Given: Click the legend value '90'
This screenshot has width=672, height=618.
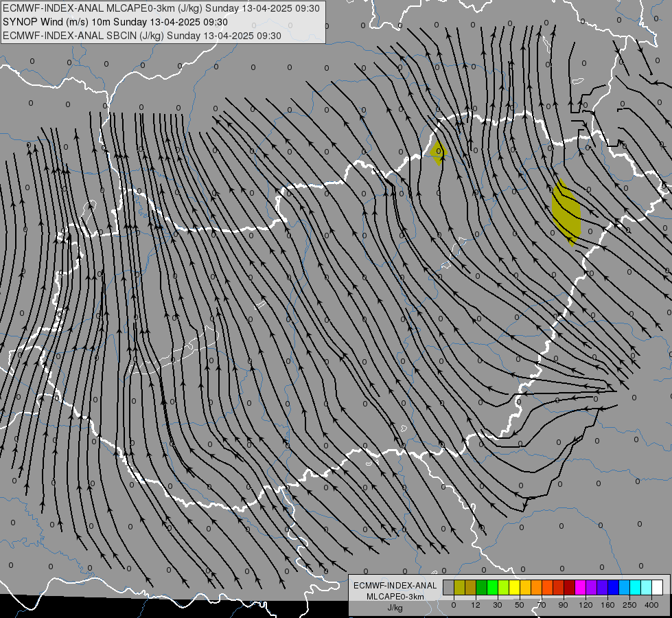Looking at the screenshot, I should point(563,605).
